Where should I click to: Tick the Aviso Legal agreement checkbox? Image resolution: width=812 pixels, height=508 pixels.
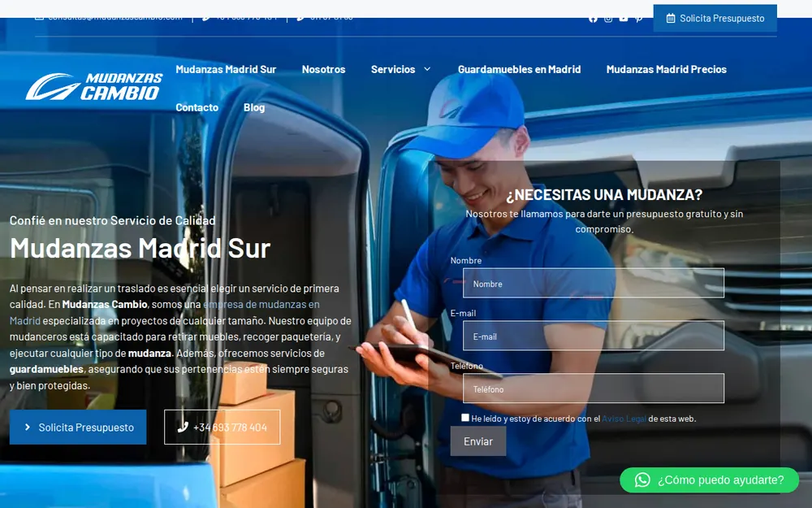pos(465,418)
